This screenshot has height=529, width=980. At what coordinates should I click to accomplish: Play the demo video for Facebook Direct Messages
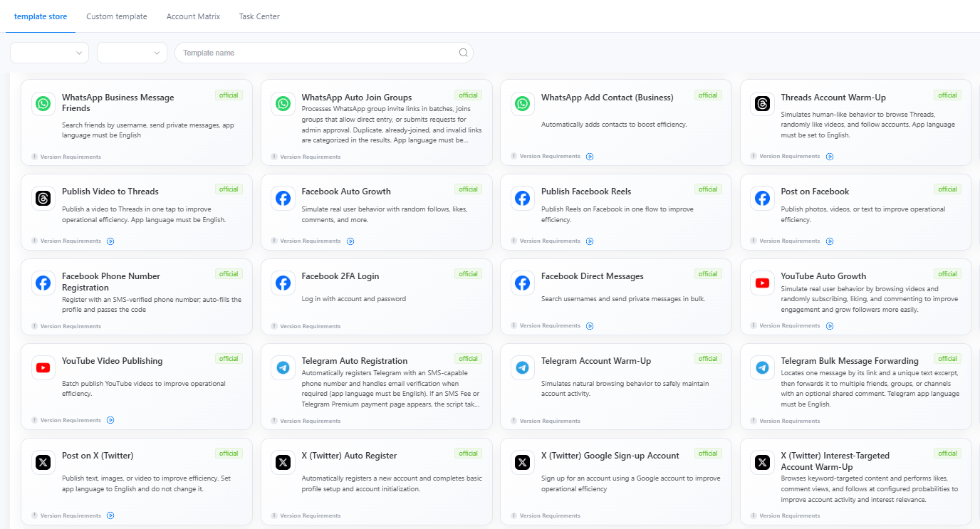coord(590,326)
